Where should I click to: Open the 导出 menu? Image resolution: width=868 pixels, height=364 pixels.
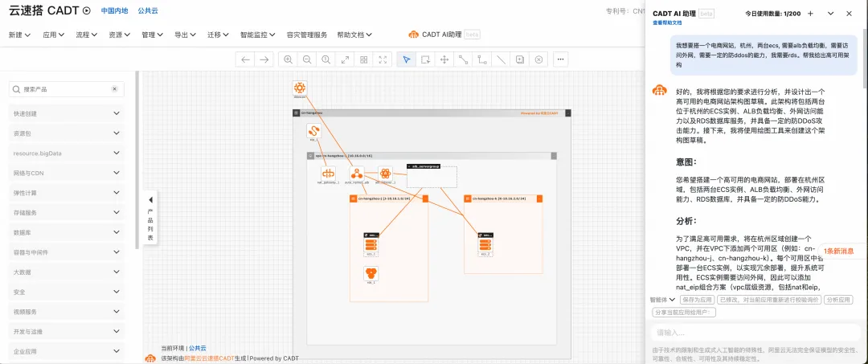point(186,35)
